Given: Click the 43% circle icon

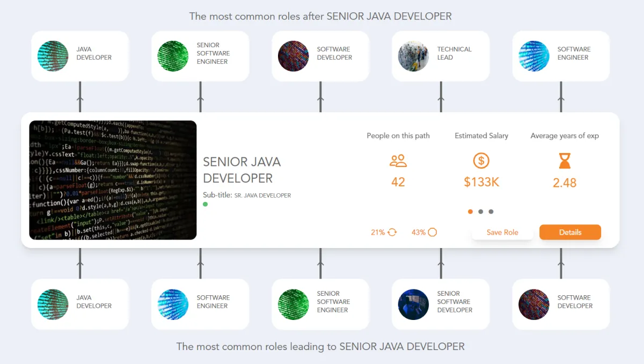Looking at the screenshot, I should point(432,232).
